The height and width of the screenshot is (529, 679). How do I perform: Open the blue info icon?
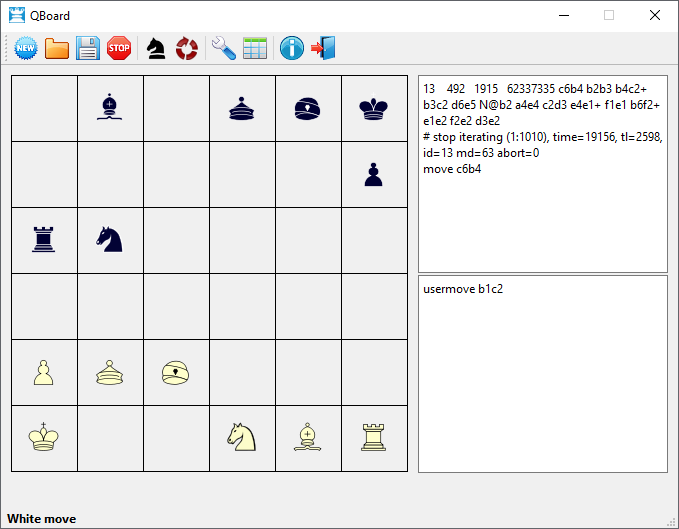292,48
